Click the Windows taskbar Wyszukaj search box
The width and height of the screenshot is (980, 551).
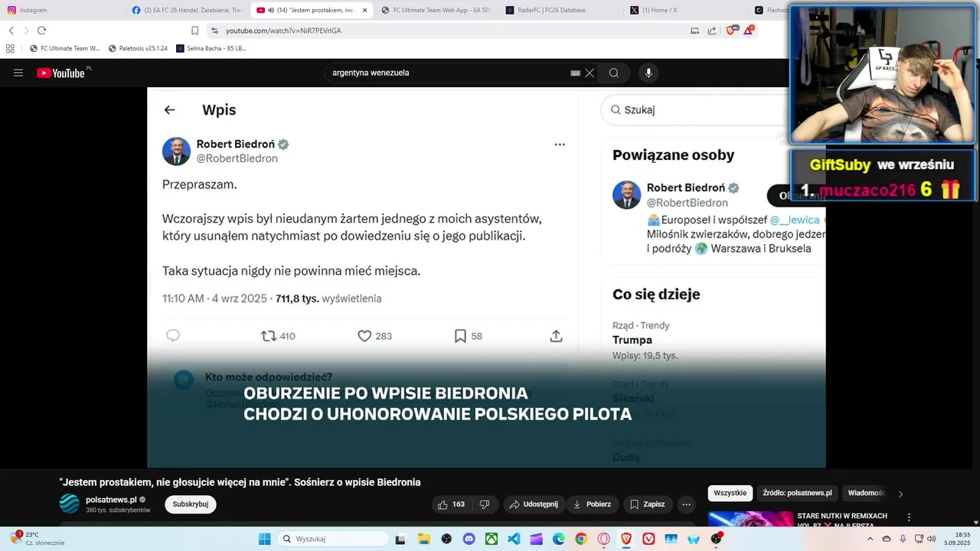[332, 539]
